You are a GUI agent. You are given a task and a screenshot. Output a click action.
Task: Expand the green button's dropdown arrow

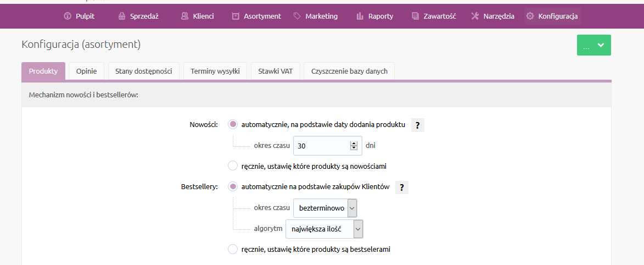601,45
